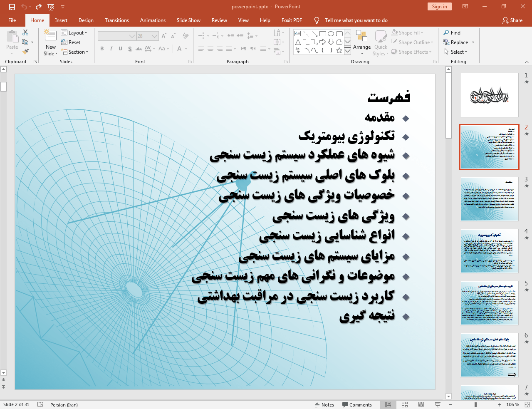This screenshot has height=409, width=532.
Task: Switch to the Design tab
Action: coord(86,20)
